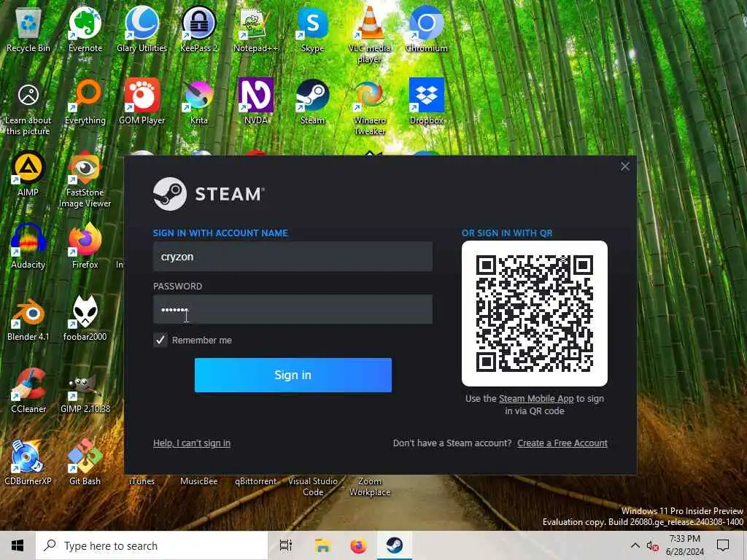Select the qBittorrent desktop label
This screenshot has width=747, height=560.
click(256, 481)
